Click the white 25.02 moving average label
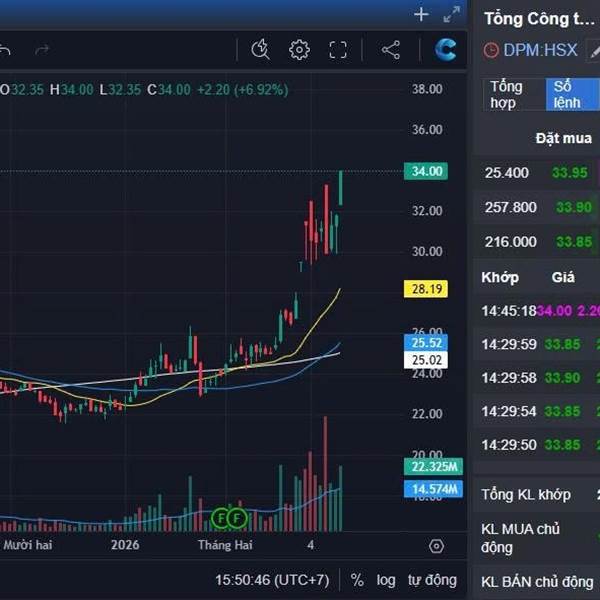The height and width of the screenshot is (600, 600). [x=426, y=360]
